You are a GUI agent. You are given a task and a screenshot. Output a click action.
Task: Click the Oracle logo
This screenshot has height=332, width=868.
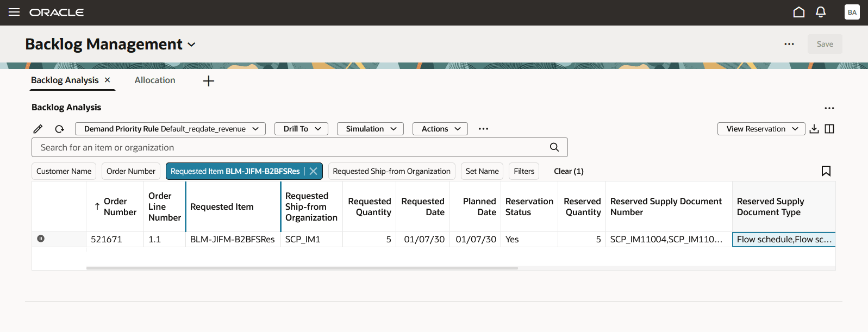(57, 12)
